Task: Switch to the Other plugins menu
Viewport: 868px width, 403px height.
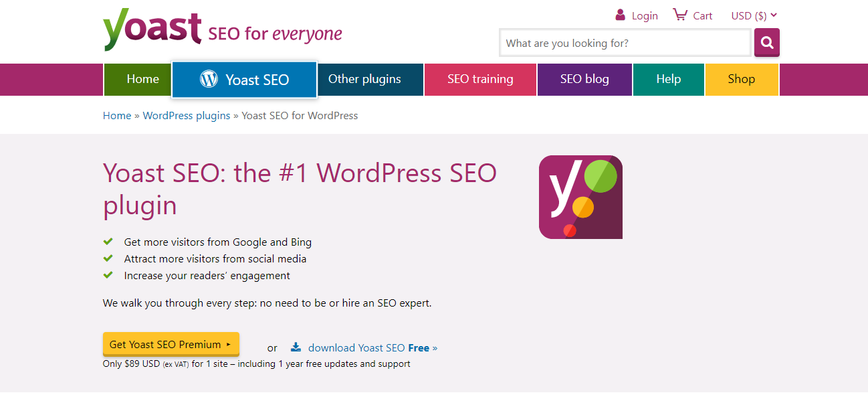Action: coord(364,78)
